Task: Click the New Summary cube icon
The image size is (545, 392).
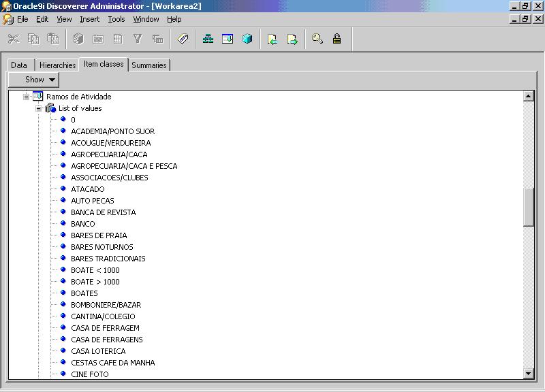Action: click(x=247, y=39)
